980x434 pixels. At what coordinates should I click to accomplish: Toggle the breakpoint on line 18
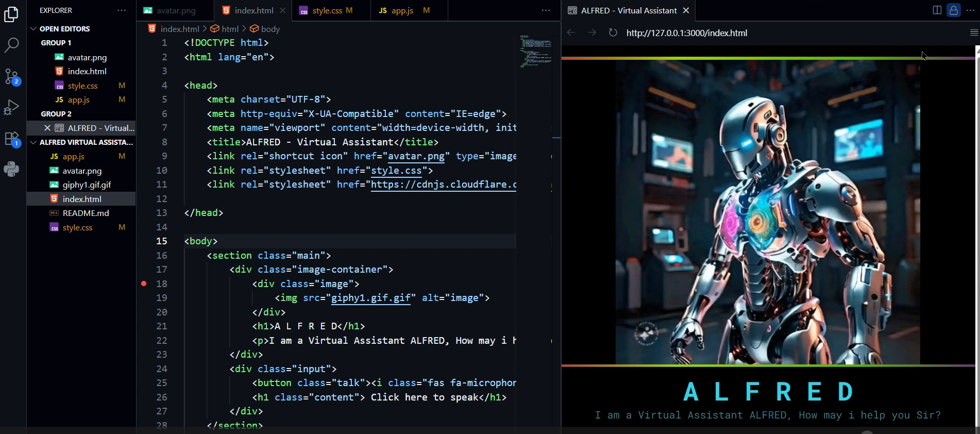click(144, 283)
